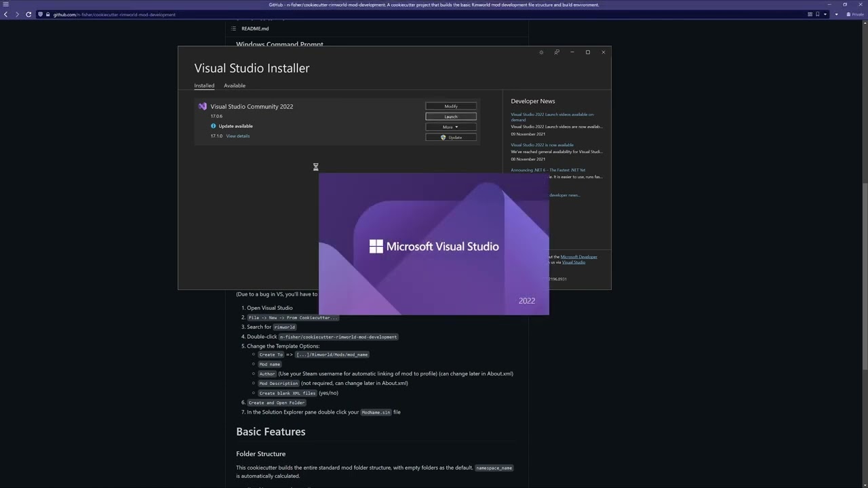The image size is (868, 488).
Task: Open 'Visual Studio 2022 is now available' link
Action: [542, 145]
